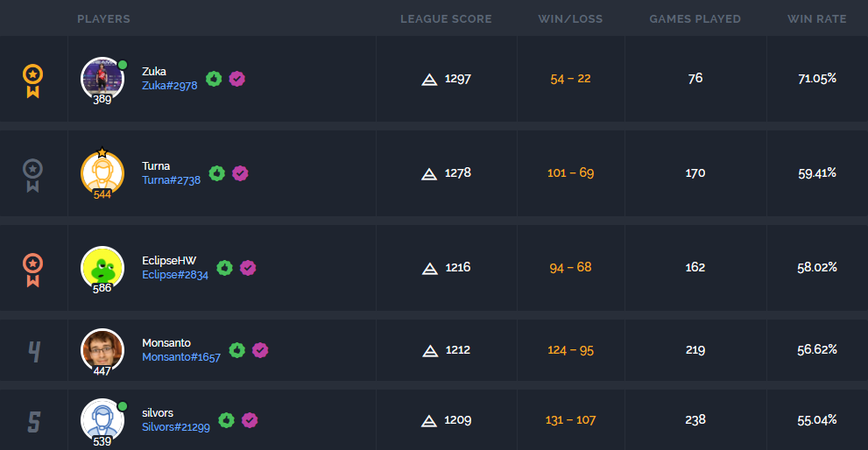
Task: Click the gold first-place medal icon
Action: [x=32, y=81]
